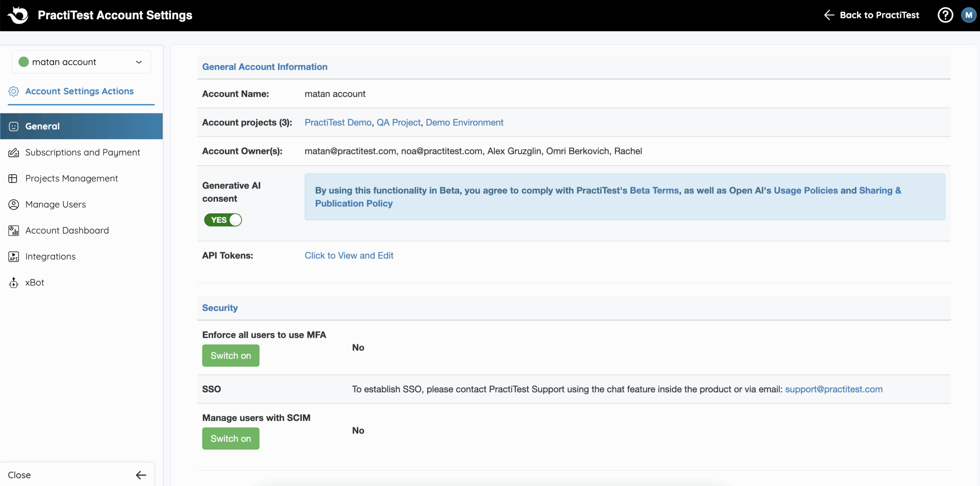The width and height of the screenshot is (980, 486).
Task: Click the Close sidebar arrow icon
Action: (x=141, y=475)
